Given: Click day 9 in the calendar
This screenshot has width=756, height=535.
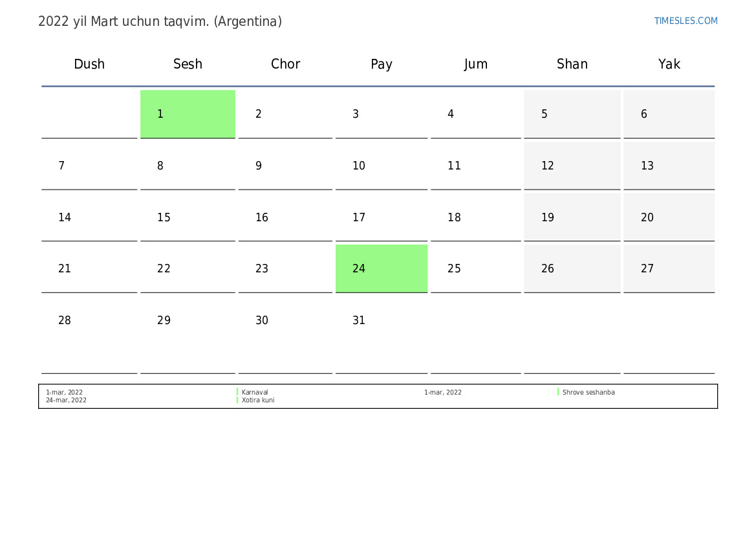Looking at the screenshot, I should [285, 166].
